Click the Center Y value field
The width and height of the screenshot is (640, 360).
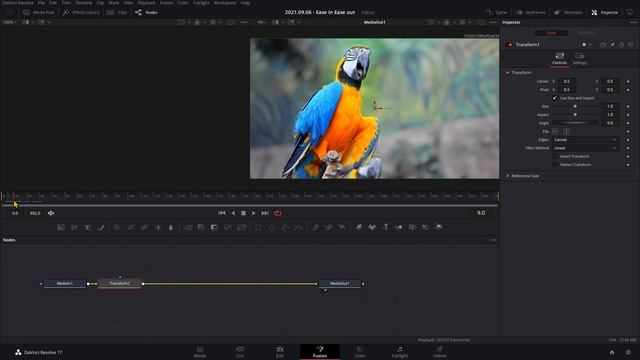tap(610, 81)
